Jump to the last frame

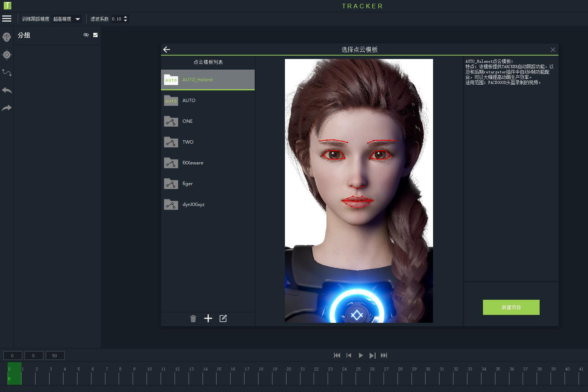pyautogui.click(x=384, y=355)
